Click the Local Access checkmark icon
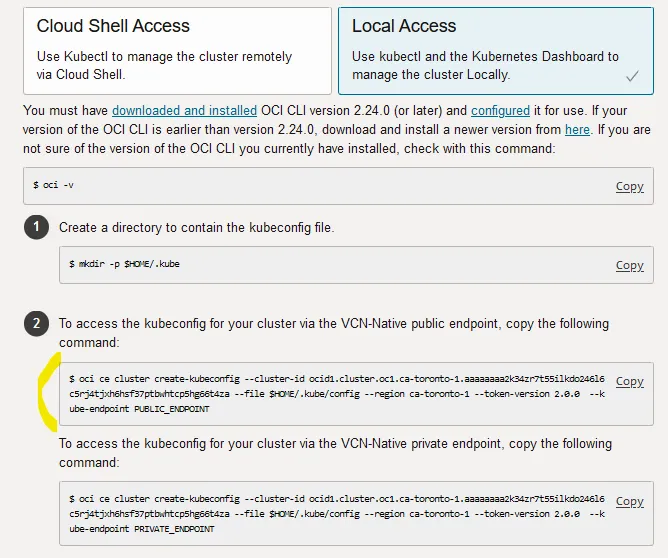Image resolution: width=668 pixels, height=558 pixels. 632,76
